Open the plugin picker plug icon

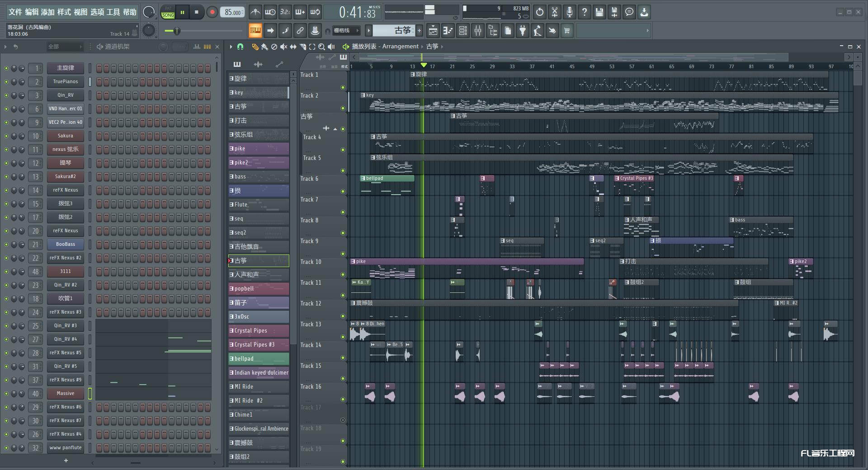tap(523, 31)
